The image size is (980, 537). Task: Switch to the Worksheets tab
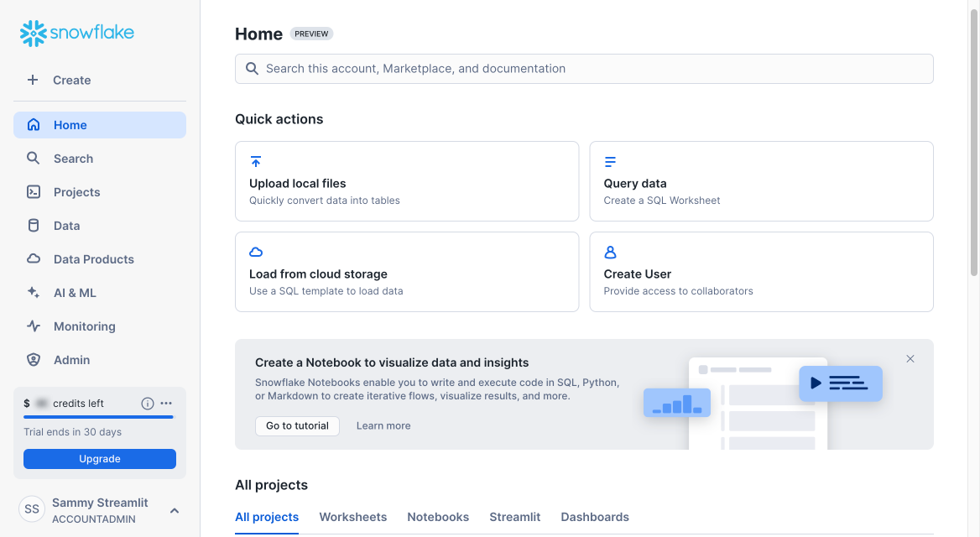tap(352, 517)
